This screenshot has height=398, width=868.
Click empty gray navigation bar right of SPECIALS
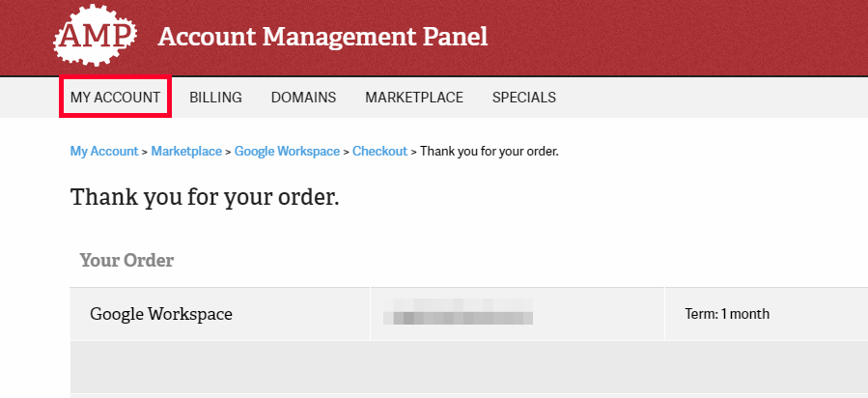[x=714, y=98]
